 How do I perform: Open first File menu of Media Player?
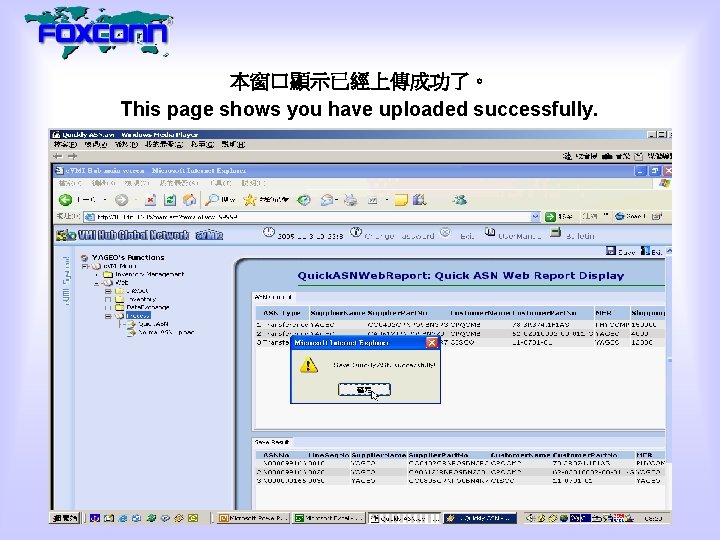(65, 144)
